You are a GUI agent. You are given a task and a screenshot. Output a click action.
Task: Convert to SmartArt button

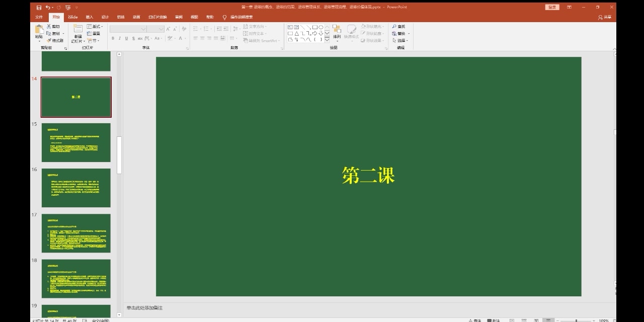[261, 41]
